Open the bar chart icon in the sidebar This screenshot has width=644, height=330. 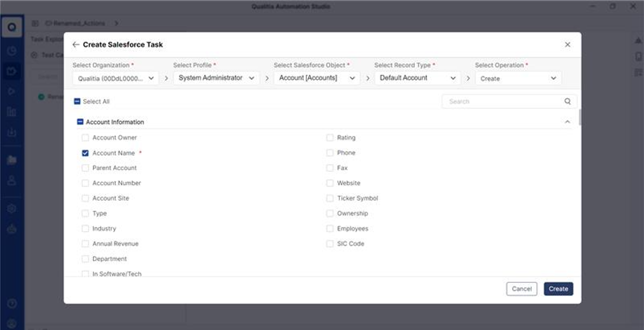point(12,111)
